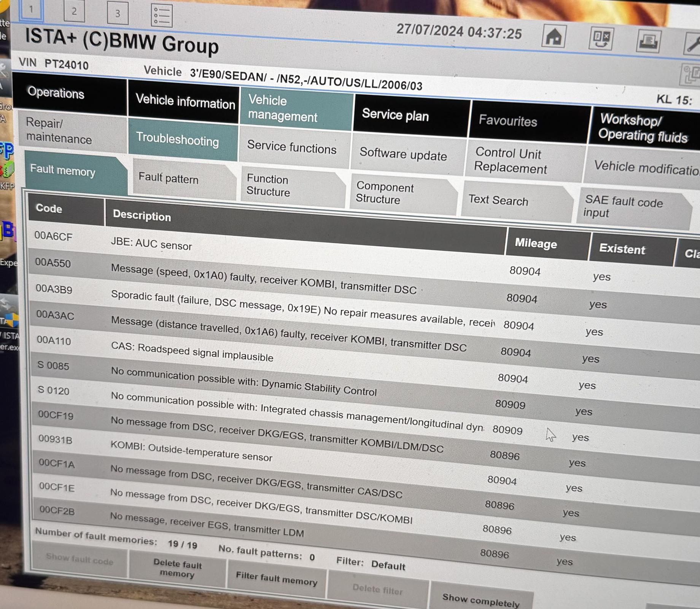Switch to the Fault pattern tab
The height and width of the screenshot is (609, 700).
click(169, 178)
